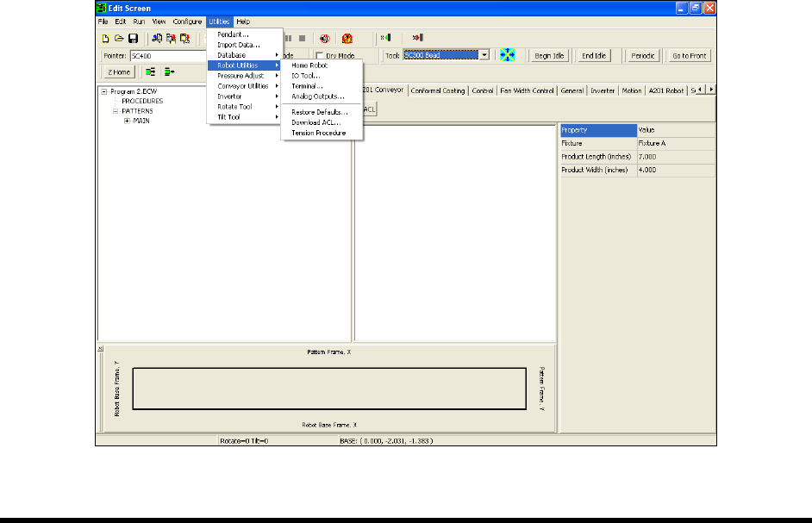Enable the Dry Mode checkbox
This screenshot has width=812, height=523.
click(x=320, y=56)
